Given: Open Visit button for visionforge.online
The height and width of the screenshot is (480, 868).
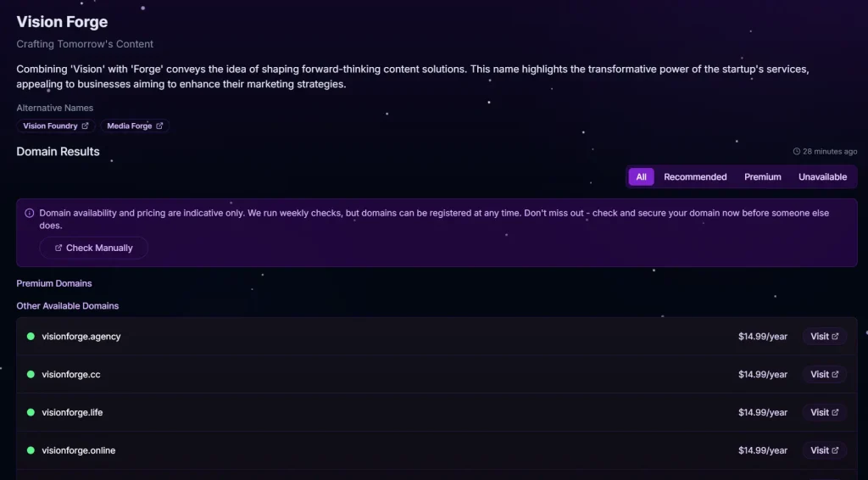Looking at the screenshot, I should pyautogui.click(x=824, y=450).
